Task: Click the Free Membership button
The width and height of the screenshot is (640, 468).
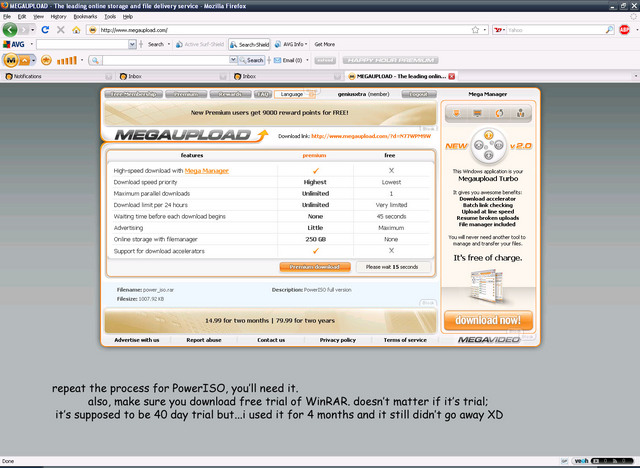Action: click(x=133, y=94)
